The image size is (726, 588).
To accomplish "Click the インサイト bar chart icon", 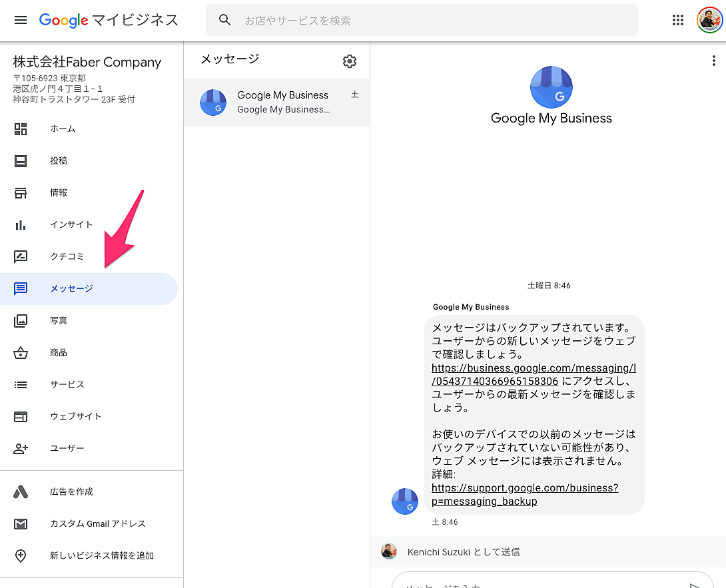I will 21,224.
